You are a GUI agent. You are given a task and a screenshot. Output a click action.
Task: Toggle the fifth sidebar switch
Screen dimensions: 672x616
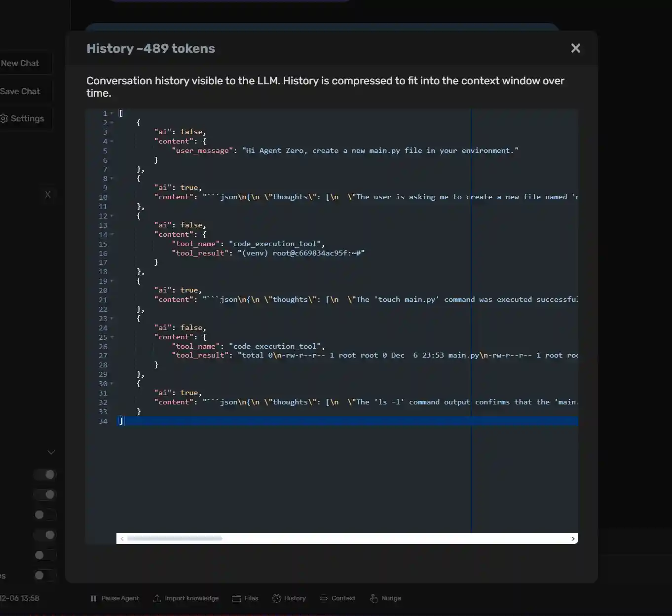45,555
